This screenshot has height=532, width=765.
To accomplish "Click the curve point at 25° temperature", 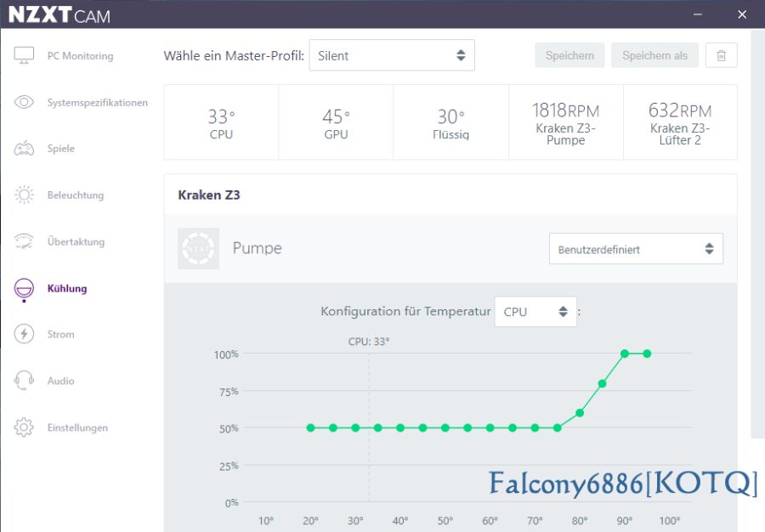I will click(333, 427).
